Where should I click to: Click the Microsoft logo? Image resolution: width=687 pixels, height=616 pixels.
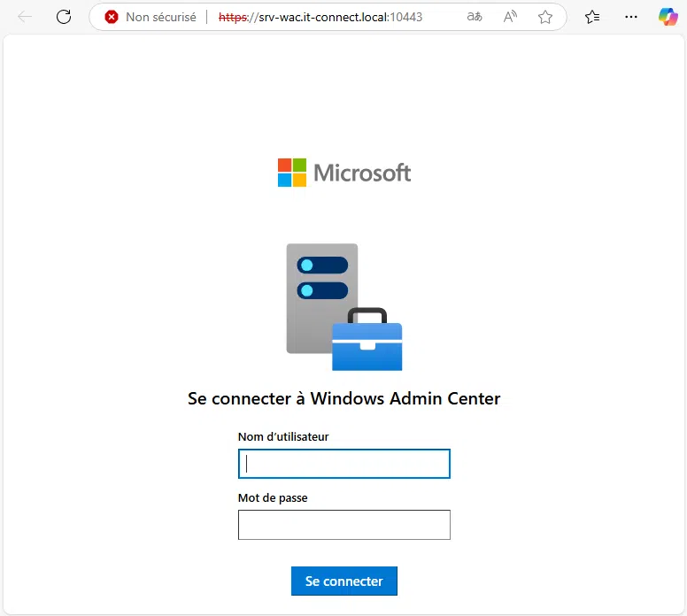click(344, 173)
